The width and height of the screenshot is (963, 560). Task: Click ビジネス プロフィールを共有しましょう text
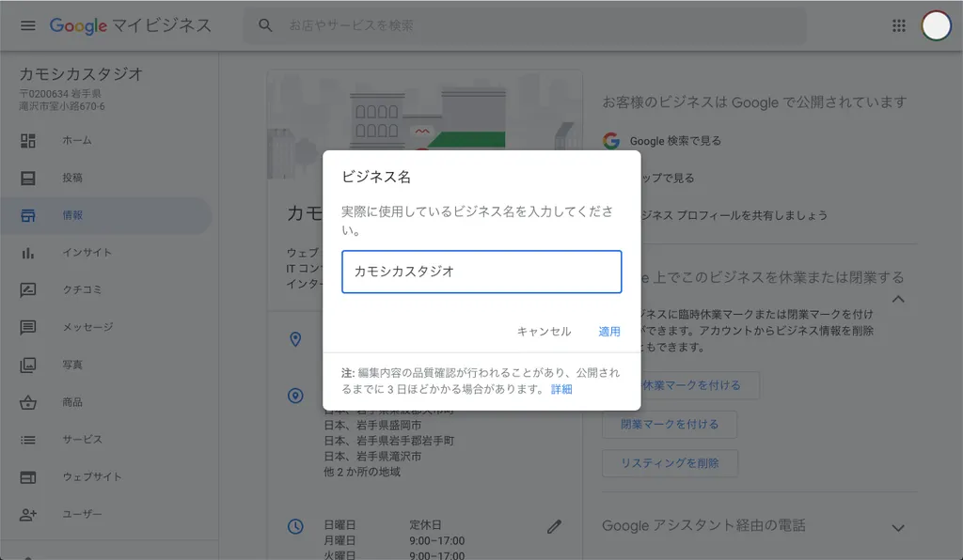click(x=734, y=215)
